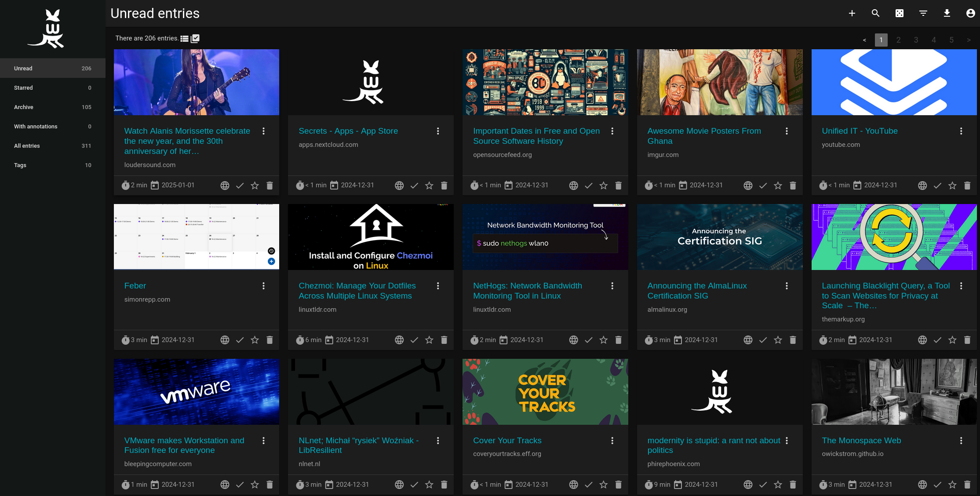Open more options for Chezmoi entry
The height and width of the screenshot is (496, 980).
[438, 286]
